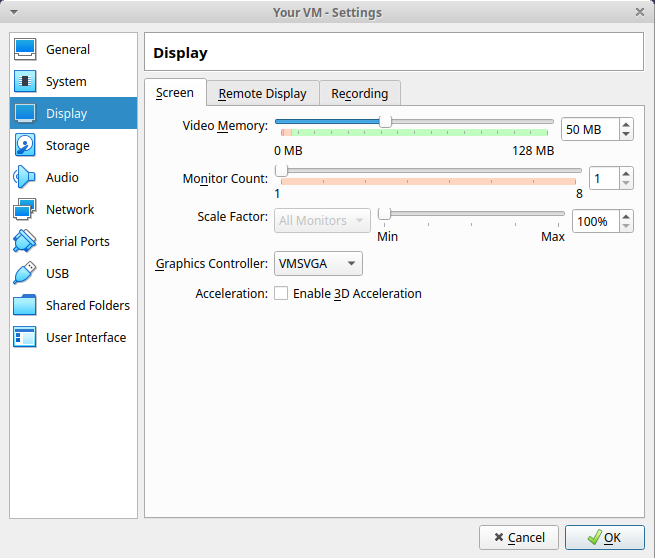Image resolution: width=655 pixels, height=558 pixels.
Task: Open the Storage disk icon
Action: tap(25, 145)
